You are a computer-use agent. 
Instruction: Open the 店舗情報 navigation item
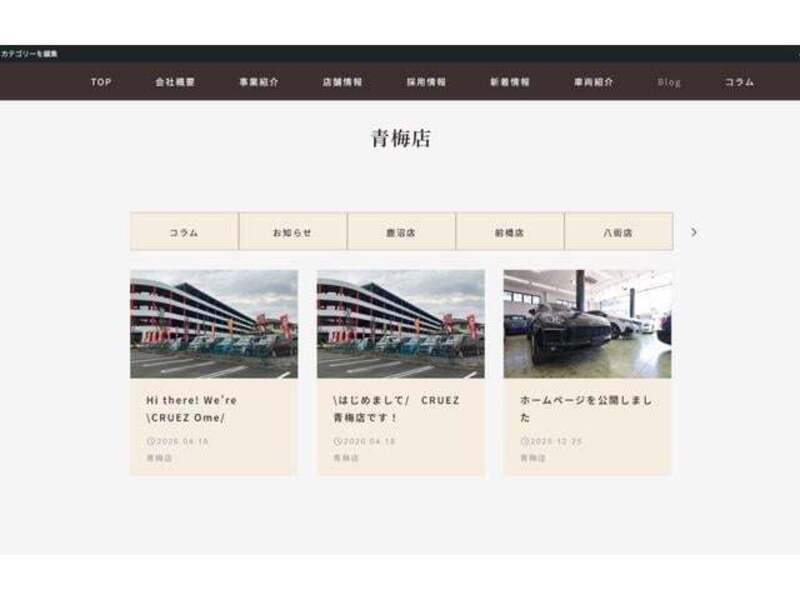coord(342,82)
